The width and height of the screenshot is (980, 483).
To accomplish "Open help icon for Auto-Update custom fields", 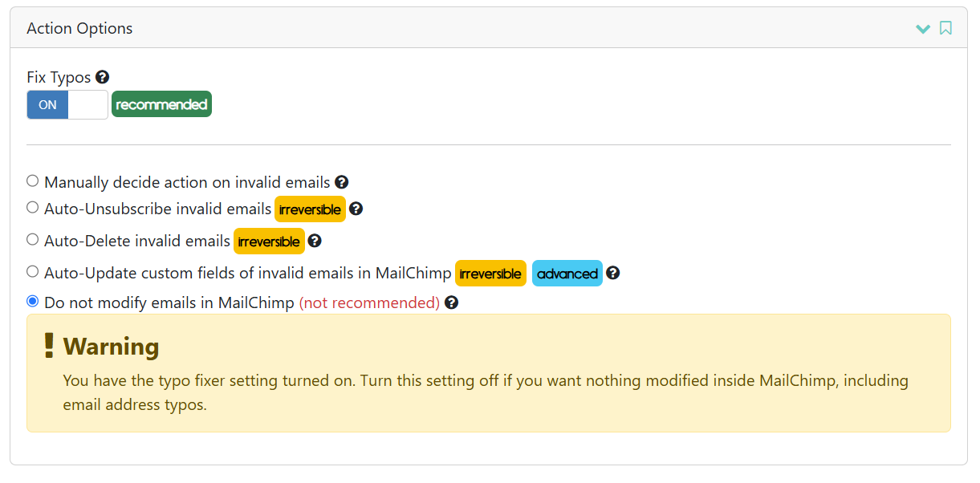I will pyautogui.click(x=613, y=273).
